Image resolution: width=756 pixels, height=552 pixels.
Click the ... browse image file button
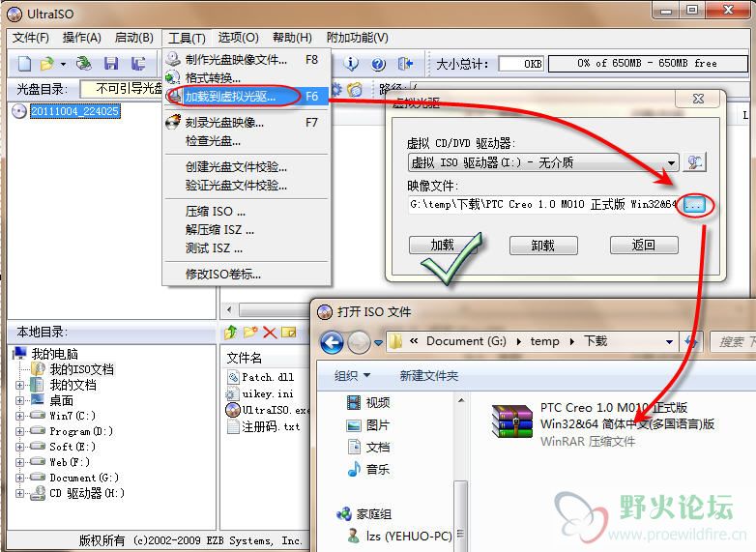point(694,206)
